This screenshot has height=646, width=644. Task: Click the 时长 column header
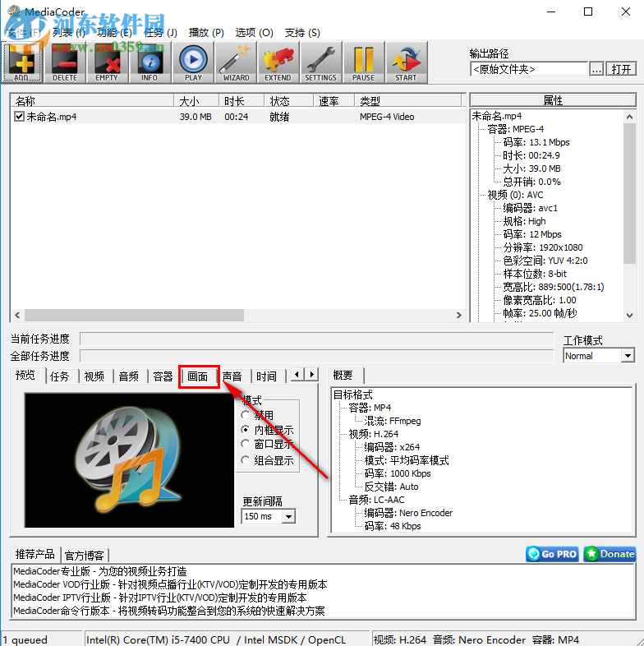tap(241, 101)
